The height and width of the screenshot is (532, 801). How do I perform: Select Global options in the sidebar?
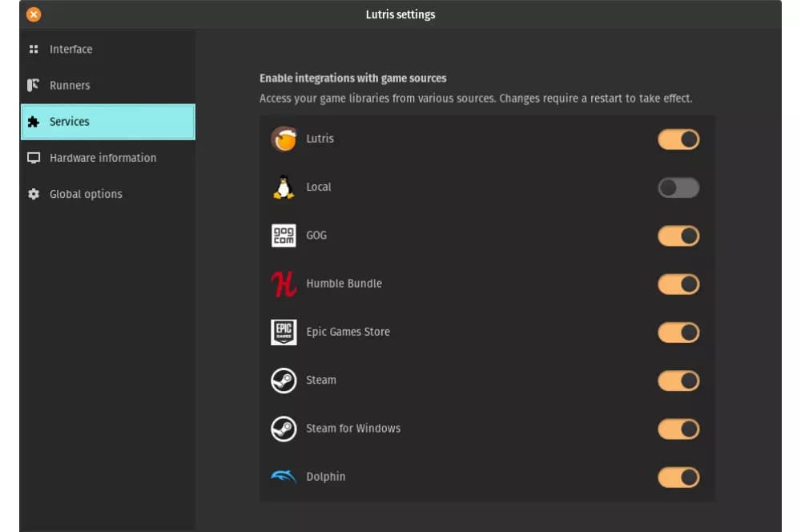tap(86, 194)
